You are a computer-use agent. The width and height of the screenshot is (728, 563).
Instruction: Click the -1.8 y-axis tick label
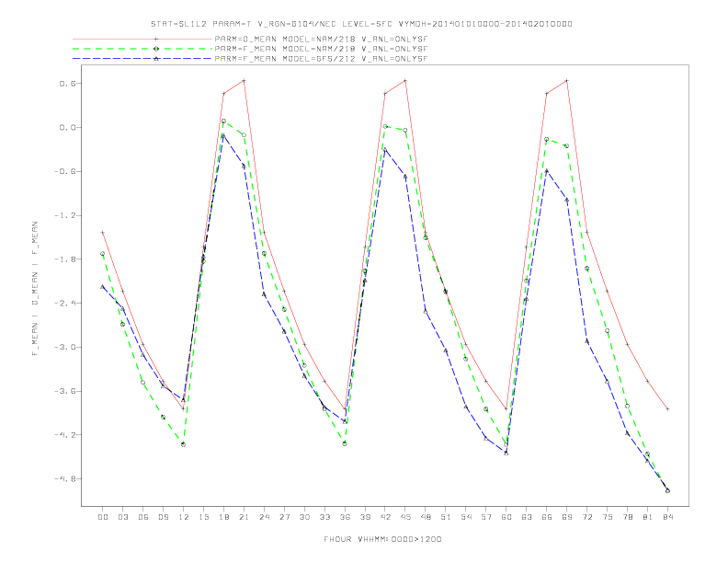pos(63,259)
